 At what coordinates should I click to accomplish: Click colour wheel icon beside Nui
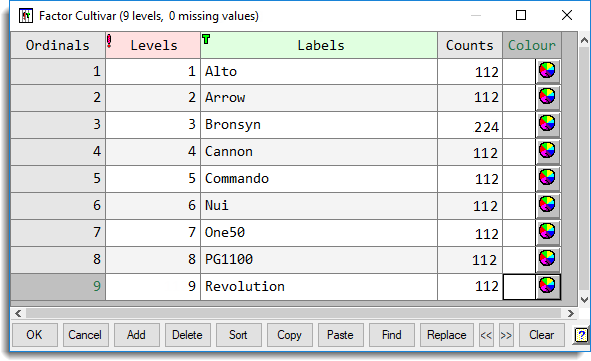point(548,205)
